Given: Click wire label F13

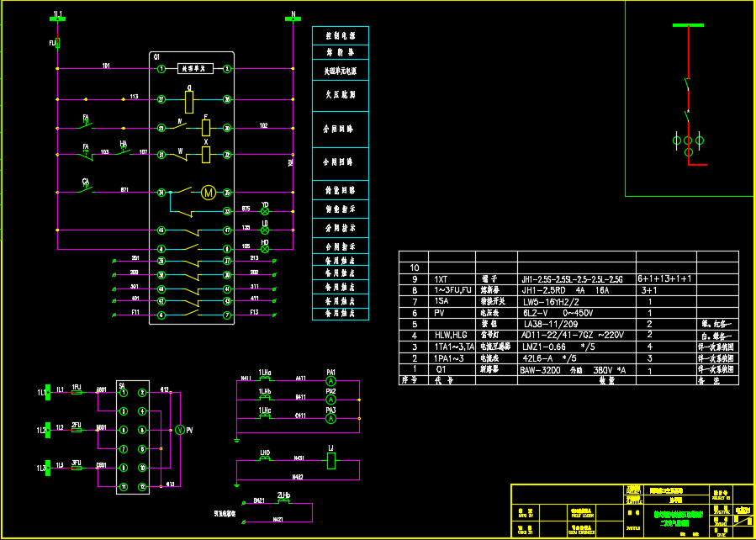Looking at the screenshot, I should tap(254, 312).
